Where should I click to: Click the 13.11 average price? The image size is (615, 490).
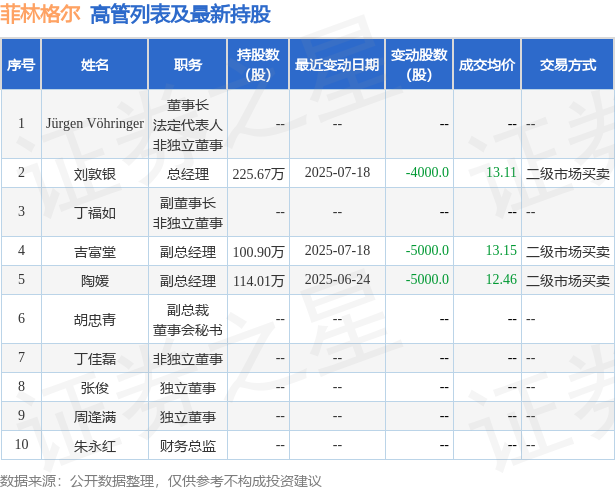point(501,172)
